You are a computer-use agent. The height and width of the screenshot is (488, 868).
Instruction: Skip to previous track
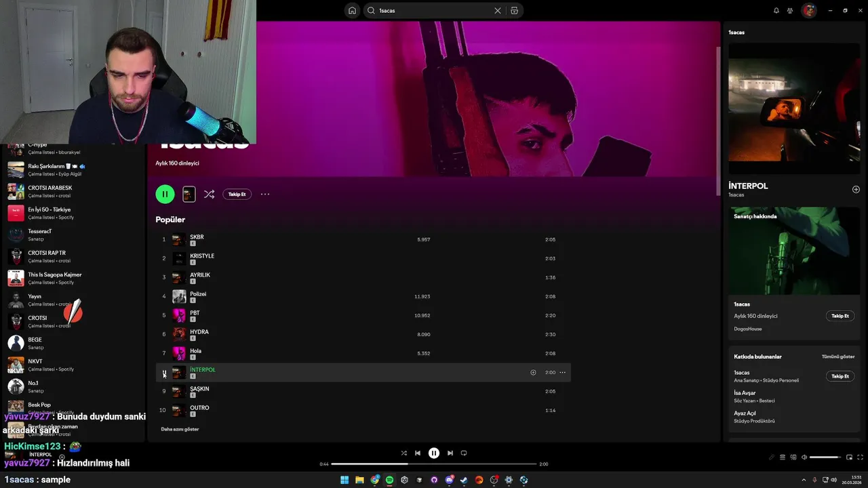point(418,453)
